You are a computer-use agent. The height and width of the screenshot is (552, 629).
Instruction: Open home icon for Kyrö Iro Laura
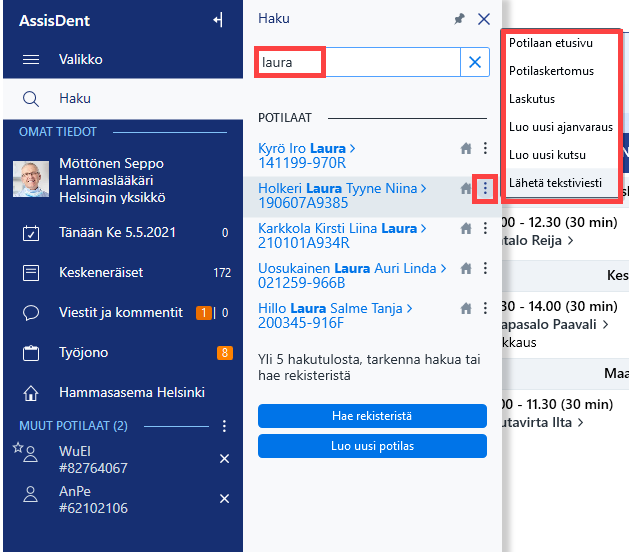click(466, 148)
